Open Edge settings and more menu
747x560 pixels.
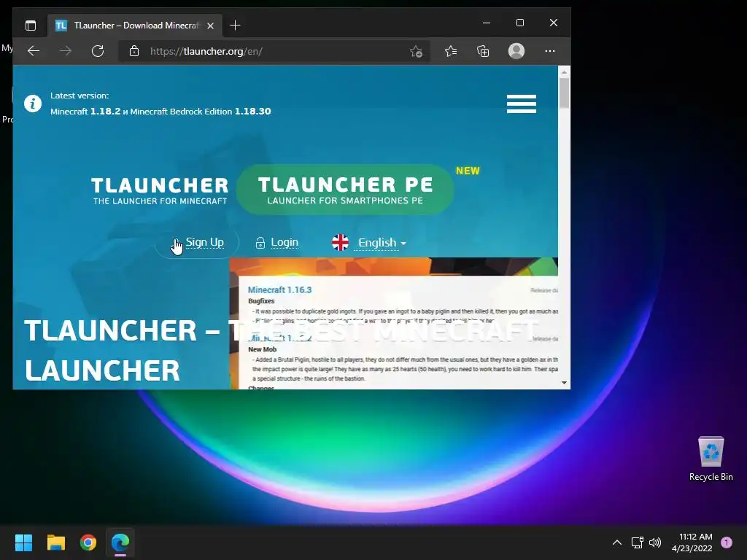click(x=550, y=51)
